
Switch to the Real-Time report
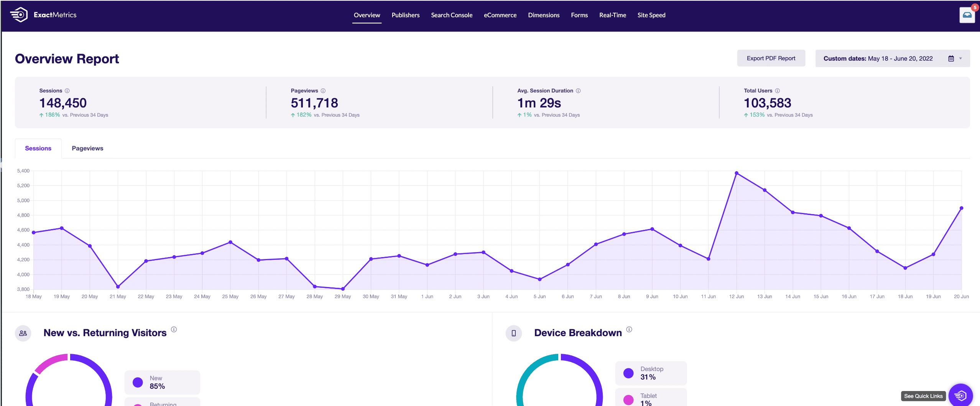tap(613, 15)
